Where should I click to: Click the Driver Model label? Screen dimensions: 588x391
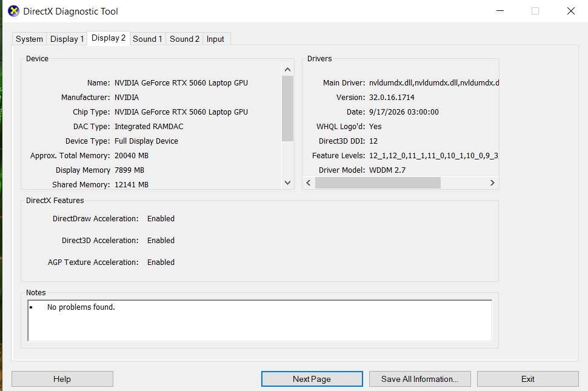click(342, 170)
